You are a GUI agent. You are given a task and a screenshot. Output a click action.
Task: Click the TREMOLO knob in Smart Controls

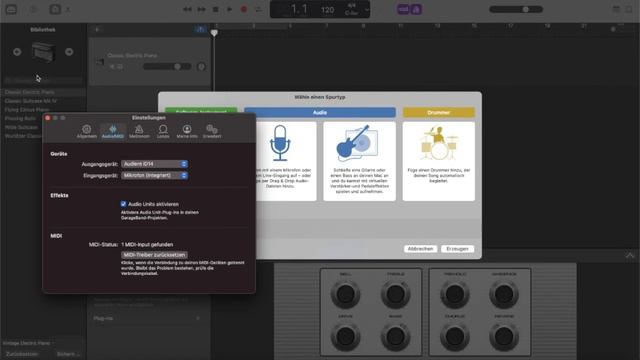coord(455,294)
